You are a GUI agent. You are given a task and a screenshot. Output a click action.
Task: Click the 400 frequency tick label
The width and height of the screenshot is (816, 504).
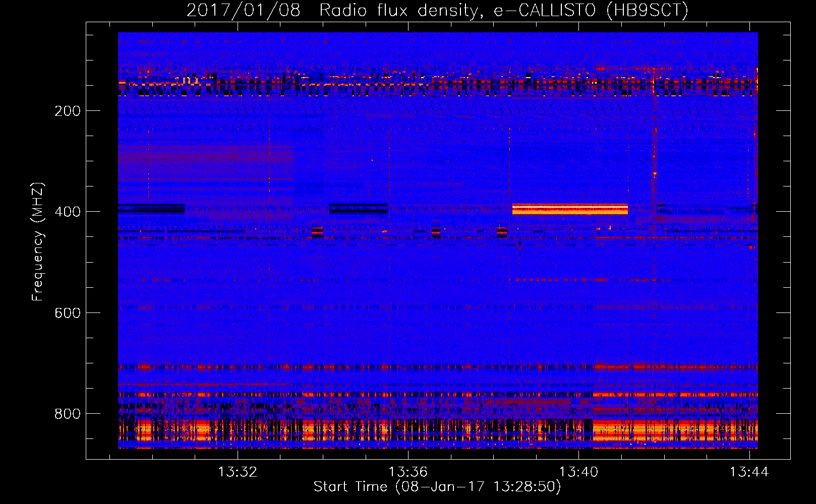click(68, 212)
